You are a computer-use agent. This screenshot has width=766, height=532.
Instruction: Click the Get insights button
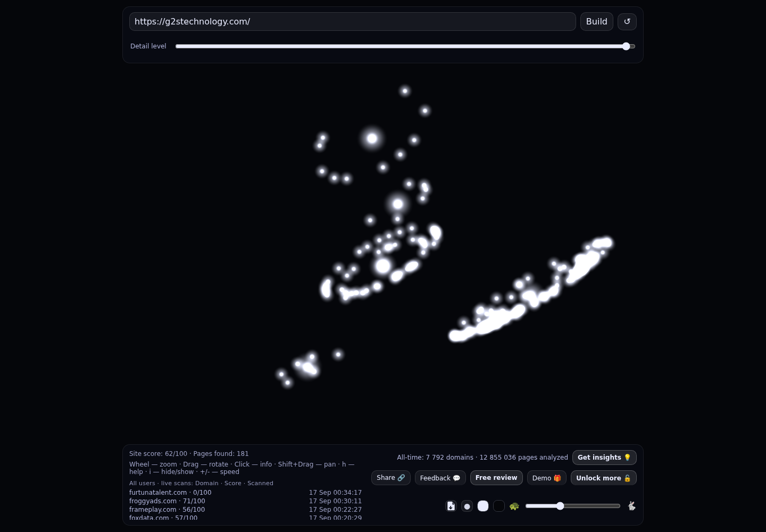(604, 458)
